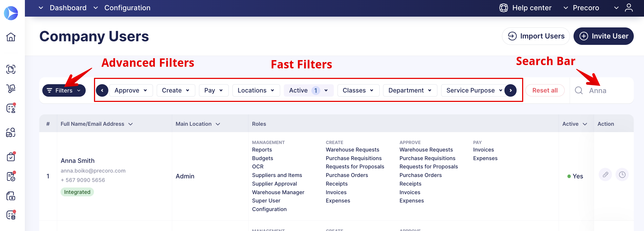
Task: Expand the Approve fast filter
Action: pyautogui.click(x=131, y=91)
